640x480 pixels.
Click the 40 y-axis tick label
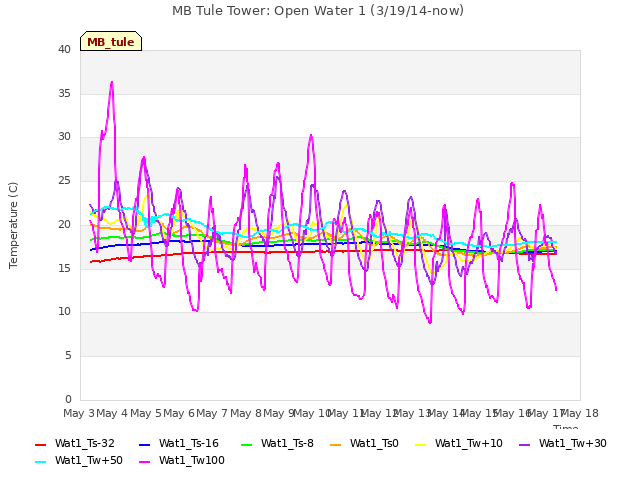(x=64, y=49)
